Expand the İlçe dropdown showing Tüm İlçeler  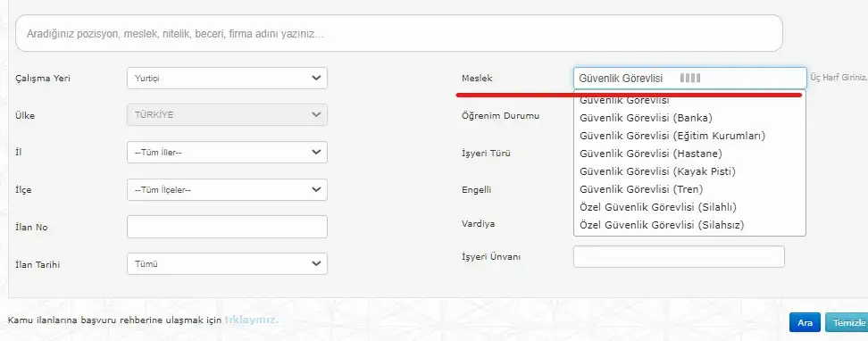(227, 190)
